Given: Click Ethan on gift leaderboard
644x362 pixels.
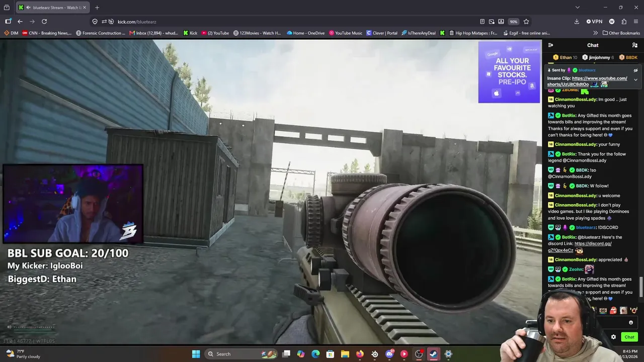Looking at the screenshot, I should pos(565,57).
